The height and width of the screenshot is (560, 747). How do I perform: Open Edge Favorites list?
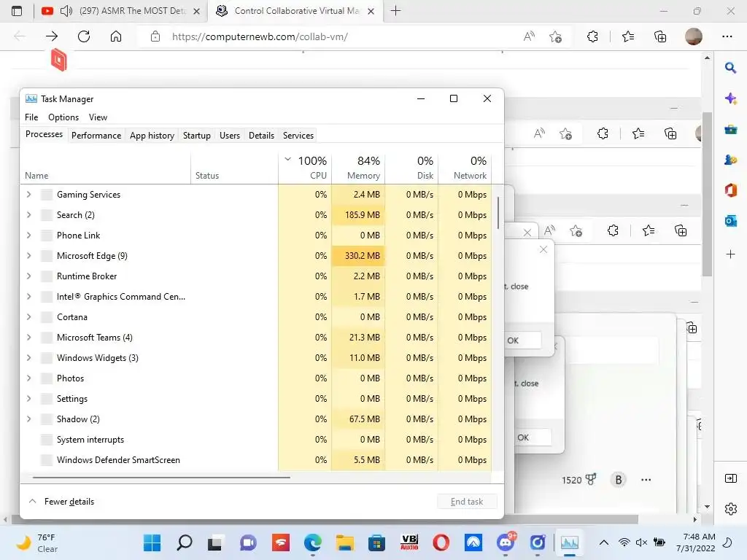click(x=628, y=36)
